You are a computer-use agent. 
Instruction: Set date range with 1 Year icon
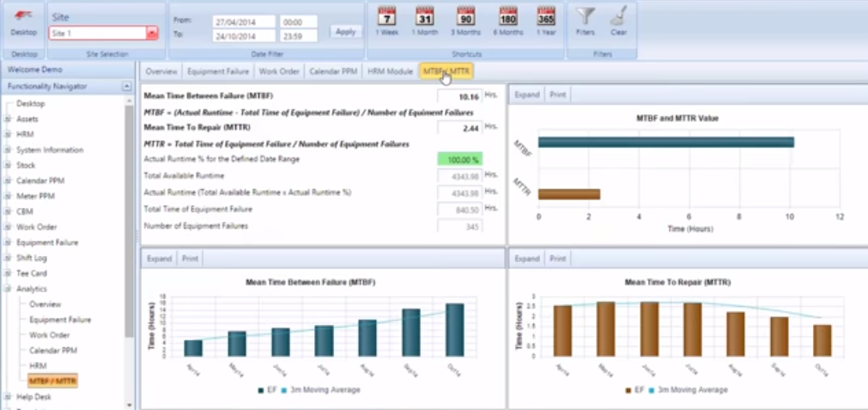[x=546, y=16]
